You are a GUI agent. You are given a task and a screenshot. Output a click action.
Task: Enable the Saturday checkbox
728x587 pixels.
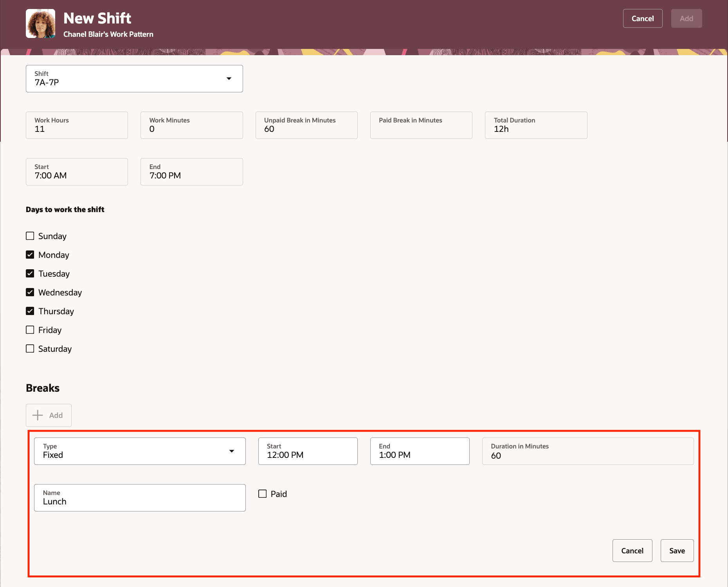[30, 348]
